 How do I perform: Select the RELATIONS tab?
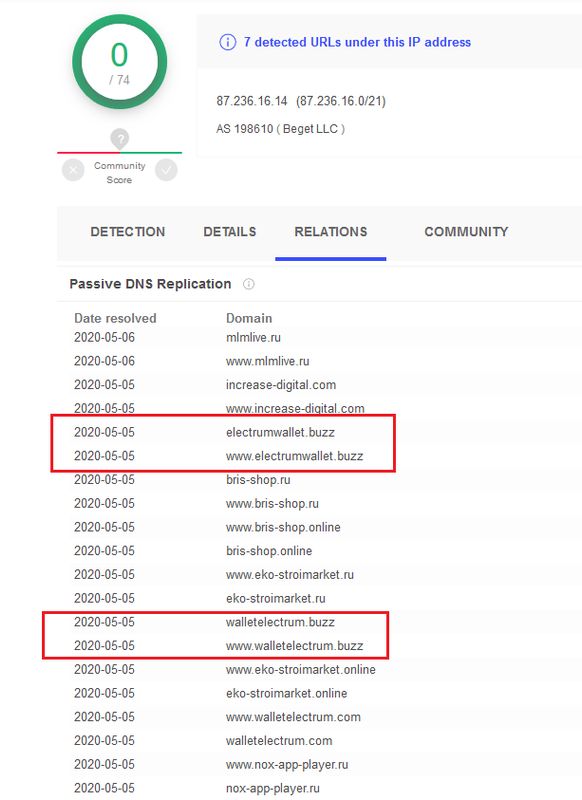click(331, 232)
